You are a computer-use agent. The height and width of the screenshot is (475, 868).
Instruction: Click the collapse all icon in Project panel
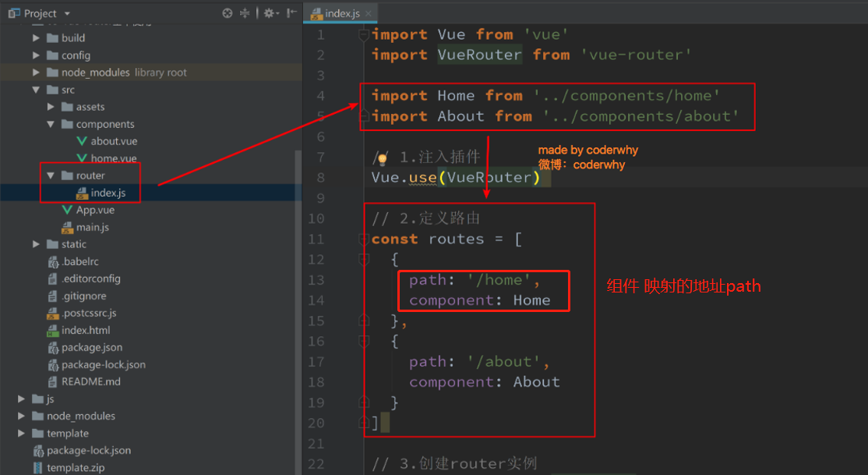click(x=245, y=13)
